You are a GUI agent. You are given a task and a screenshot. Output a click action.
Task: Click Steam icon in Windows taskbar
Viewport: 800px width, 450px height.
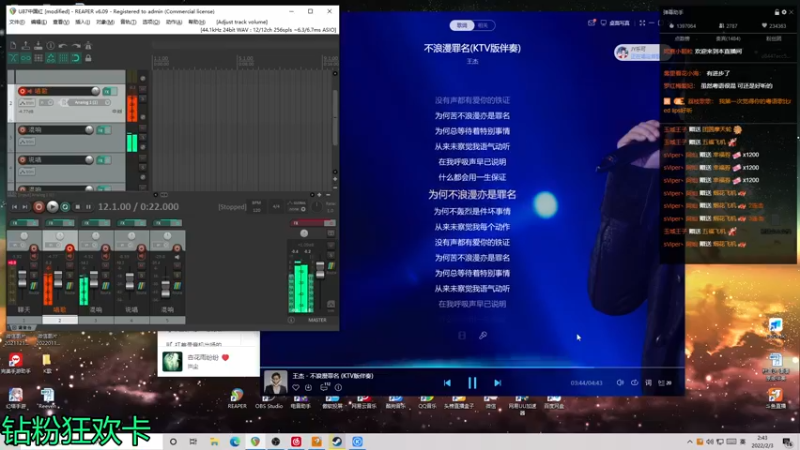coord(337,441)
